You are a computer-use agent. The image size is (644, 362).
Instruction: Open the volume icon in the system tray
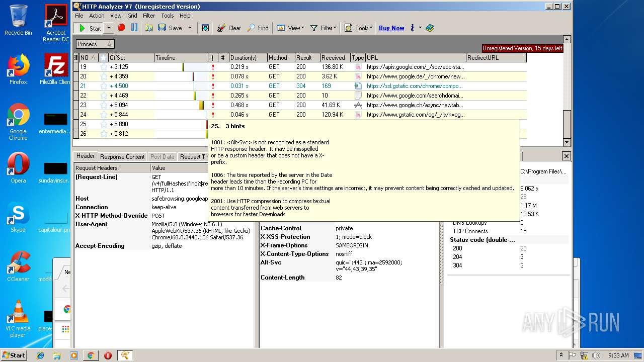click(x=597, y=355)
